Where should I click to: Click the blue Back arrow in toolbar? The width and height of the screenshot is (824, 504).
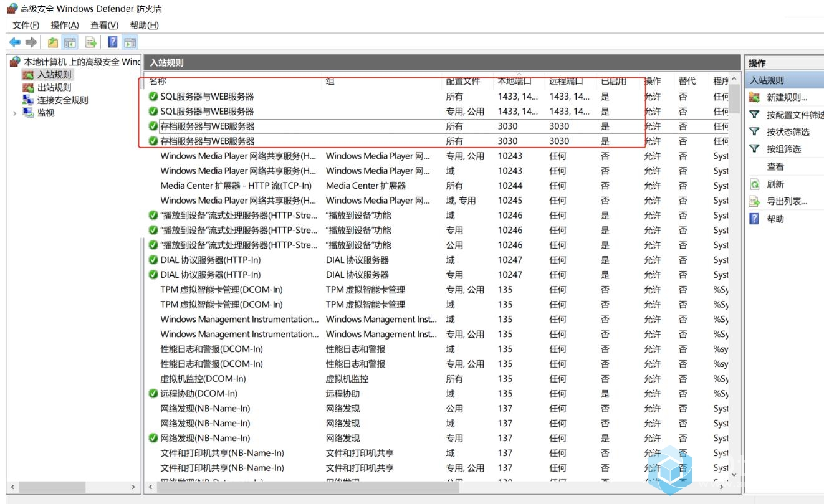[x=14, y=42]
